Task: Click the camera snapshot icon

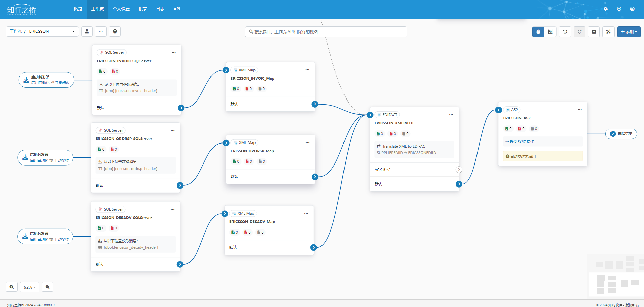Action: 594,32
